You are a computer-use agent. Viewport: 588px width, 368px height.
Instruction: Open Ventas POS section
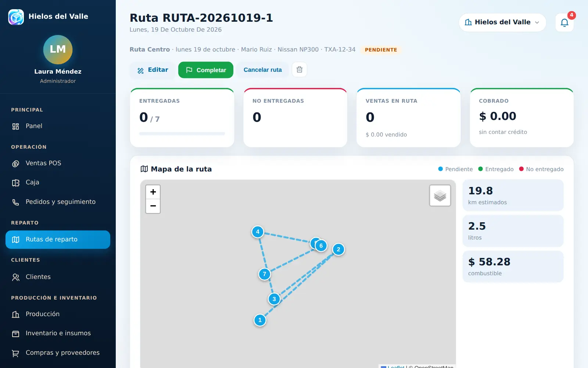(x=58, y=163)
